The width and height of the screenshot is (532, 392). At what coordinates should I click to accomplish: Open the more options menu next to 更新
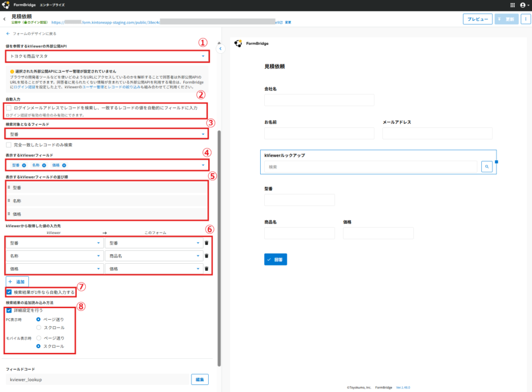(x=525, y=19)
